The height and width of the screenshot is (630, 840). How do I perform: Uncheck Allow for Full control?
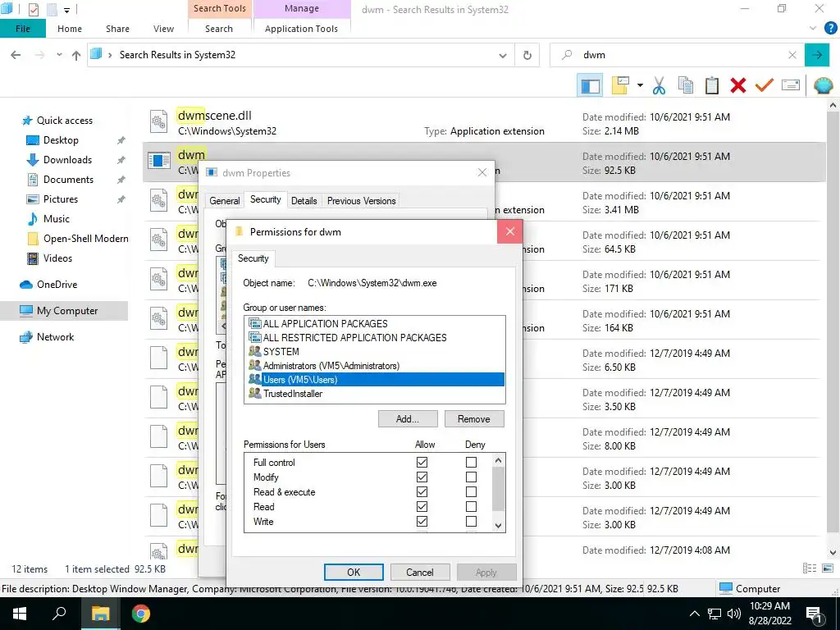[422, 463]
